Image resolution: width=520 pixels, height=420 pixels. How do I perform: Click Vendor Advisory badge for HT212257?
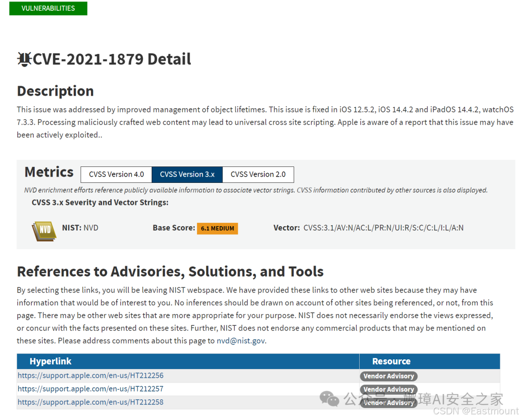(x=389, y=389)
